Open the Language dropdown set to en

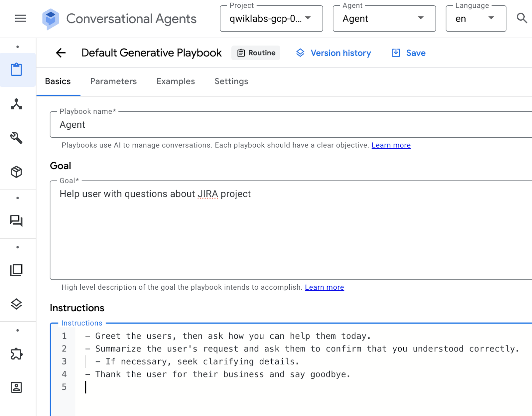point(475,19)
